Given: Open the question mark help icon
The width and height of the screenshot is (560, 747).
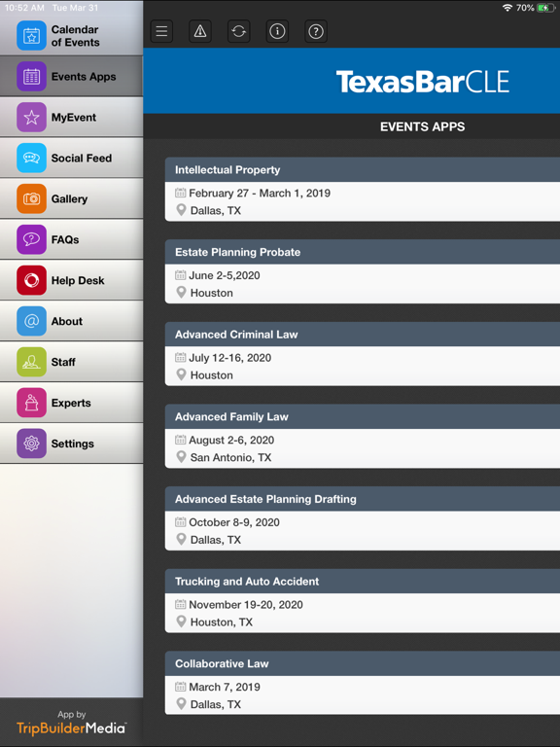Looking at the screenshot, I should click(316, 31).
